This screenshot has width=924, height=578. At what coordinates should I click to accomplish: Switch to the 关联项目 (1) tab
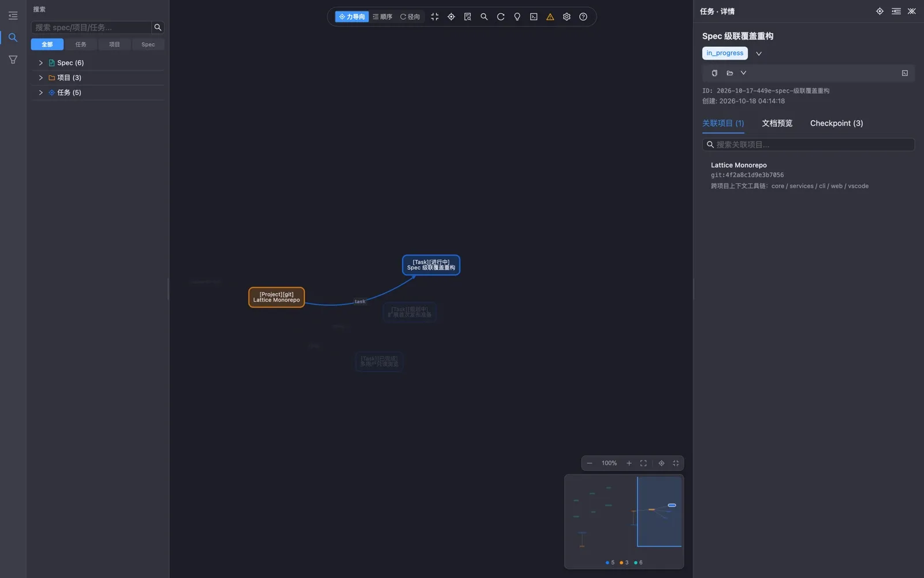tap(723, 123)
